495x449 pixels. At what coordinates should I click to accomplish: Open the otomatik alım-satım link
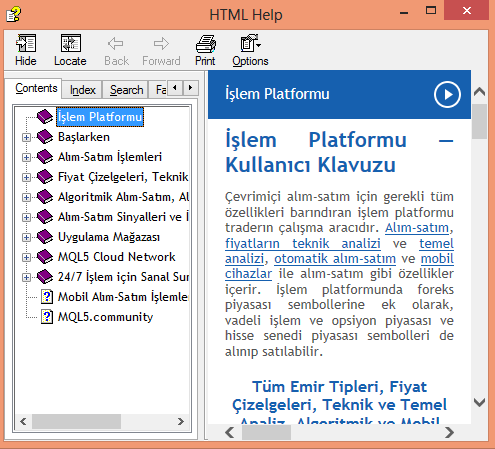tap(335, 259)
